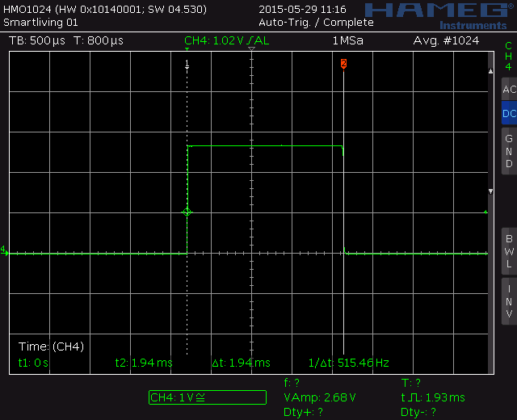Click the down arrow at the right edge of the grid
This screenshot has width=517, height=420.
492,191
